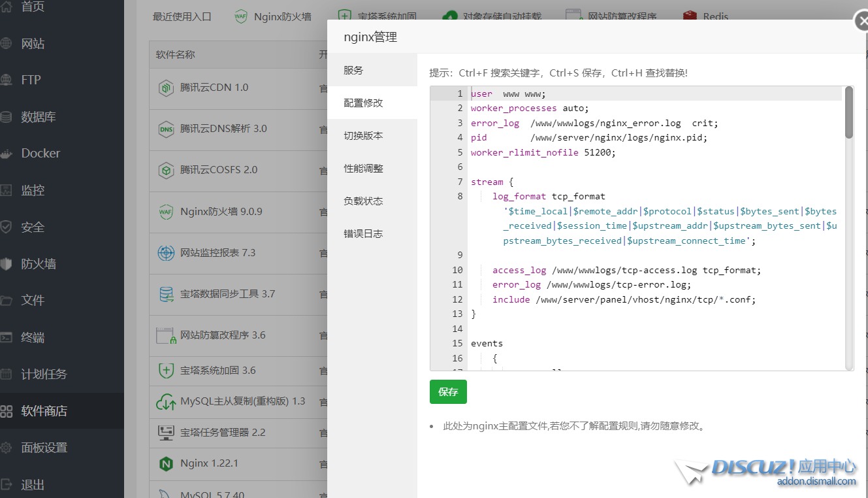This screenshot has height=498, width=868.
Task: Click the Tencent Cloud CDN icon
Action: (166, 88)
